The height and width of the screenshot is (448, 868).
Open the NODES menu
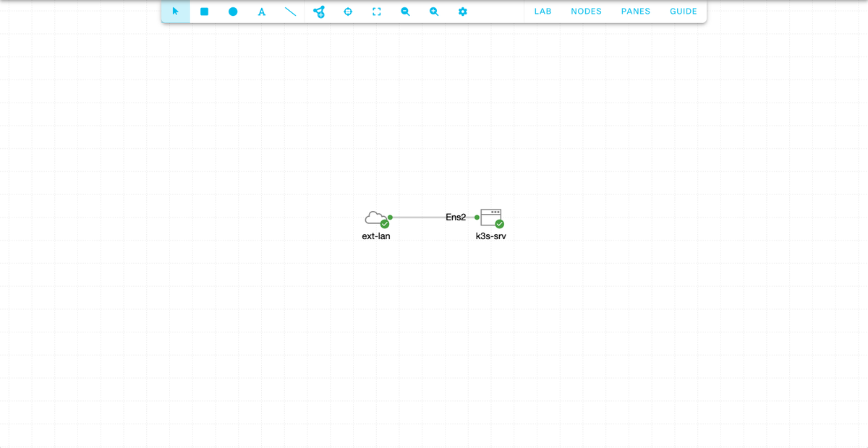[587, 12]
